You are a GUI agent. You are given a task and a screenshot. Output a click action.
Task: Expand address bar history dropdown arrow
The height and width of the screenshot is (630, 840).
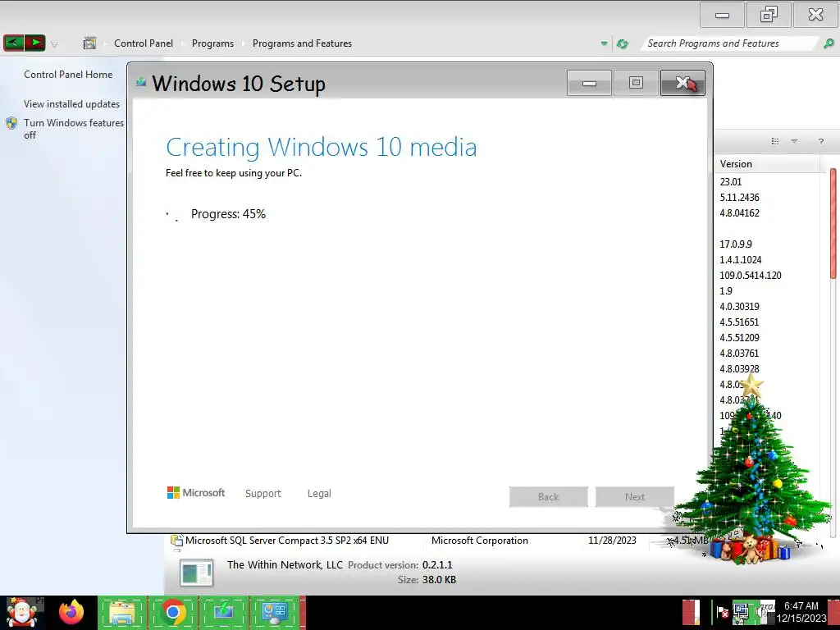604,43
